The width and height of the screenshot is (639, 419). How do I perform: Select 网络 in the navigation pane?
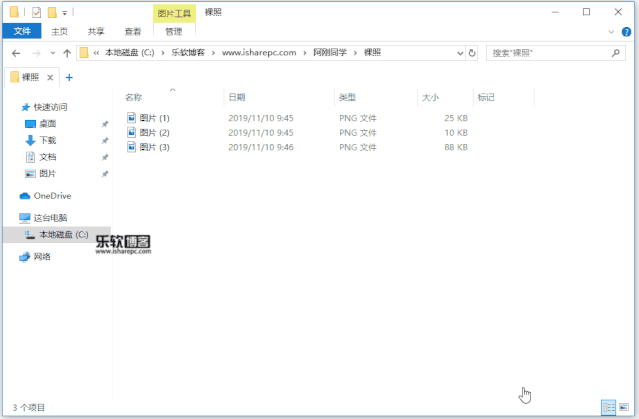[x=42, y=257]
